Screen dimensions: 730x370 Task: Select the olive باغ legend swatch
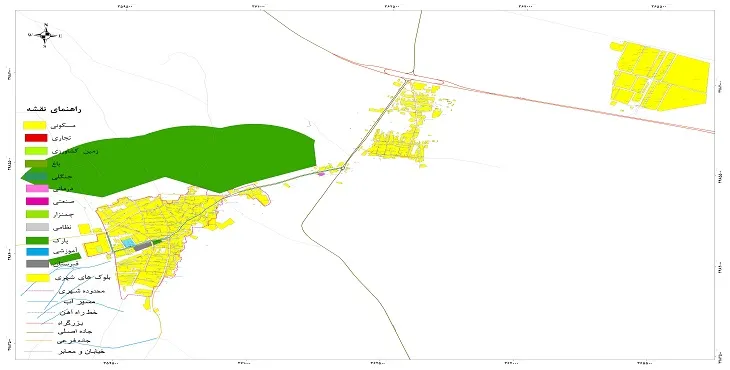click(35, 163)
